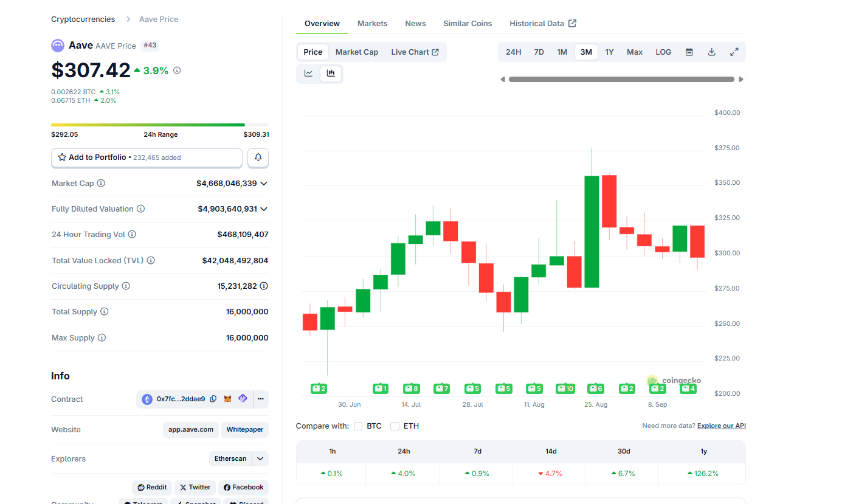
Task: Open the Explore our API link
Action: (721, 426)
